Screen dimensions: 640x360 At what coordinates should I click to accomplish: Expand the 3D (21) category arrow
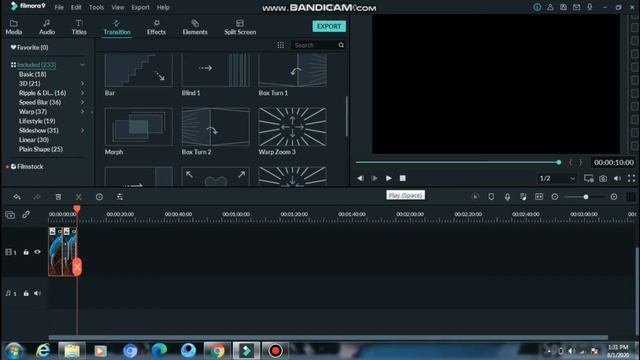pyautogui.click(x=82, y=84)
